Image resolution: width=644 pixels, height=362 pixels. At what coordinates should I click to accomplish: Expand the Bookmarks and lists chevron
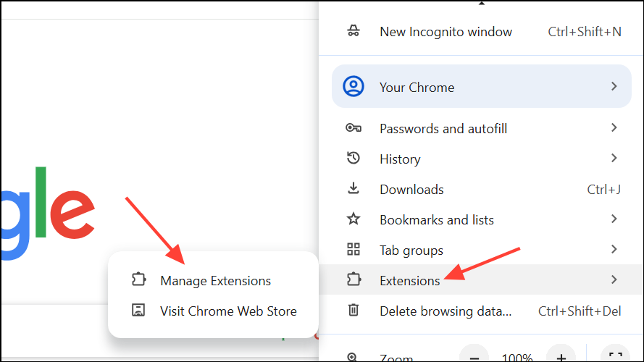pos(614,219)
